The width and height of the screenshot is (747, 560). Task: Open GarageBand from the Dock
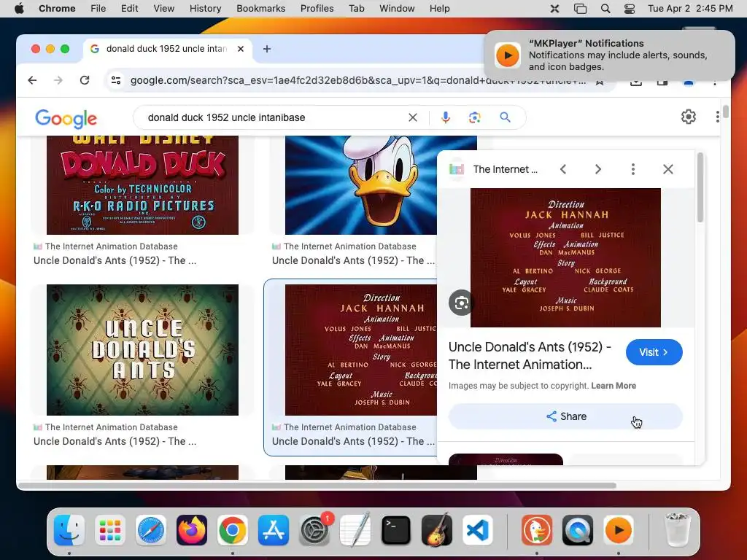(x=437, y=530)
